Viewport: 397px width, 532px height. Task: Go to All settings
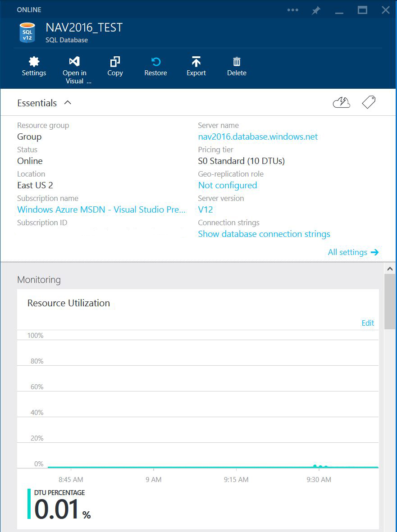(x=353, y=252)
